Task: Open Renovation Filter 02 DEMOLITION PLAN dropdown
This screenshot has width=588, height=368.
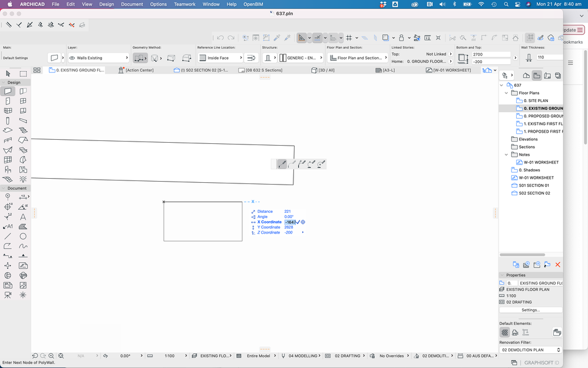Action: click(x=531, y=350)
